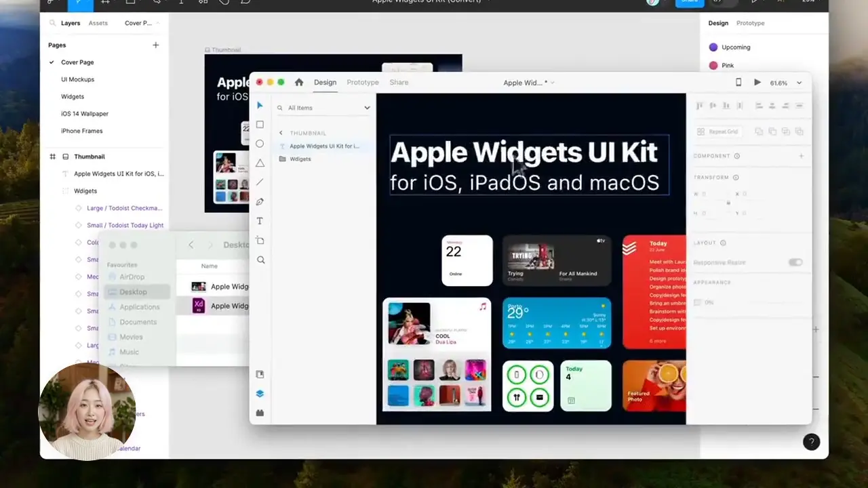Select the Text tool
Screen dimensions: 868x488
[x=260, y=220]
